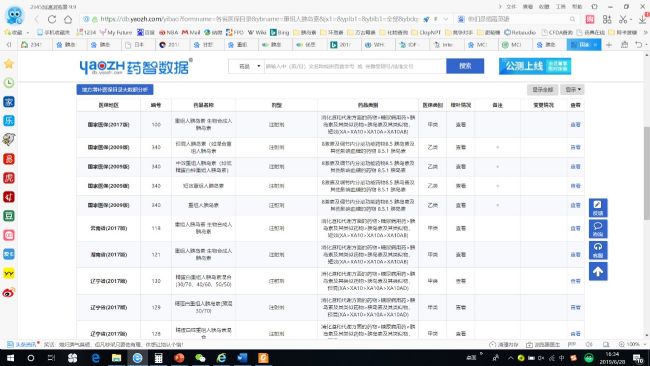Navigate back with the back arrow
650x366 pixels.
pos(36,19)
